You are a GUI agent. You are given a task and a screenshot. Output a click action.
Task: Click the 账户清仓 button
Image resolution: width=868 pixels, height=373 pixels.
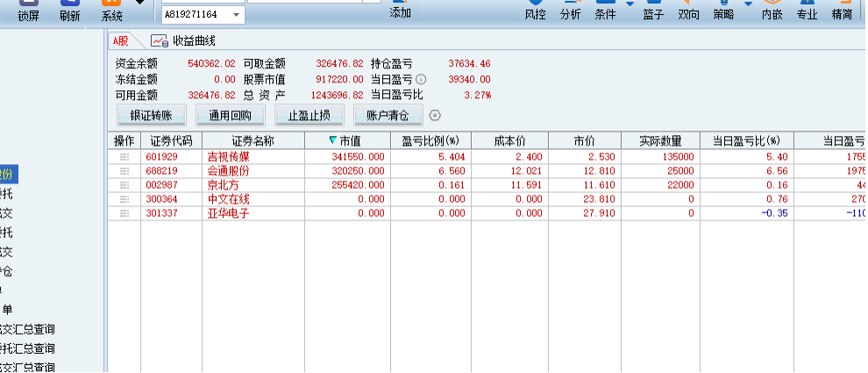[x=388, y=115]
